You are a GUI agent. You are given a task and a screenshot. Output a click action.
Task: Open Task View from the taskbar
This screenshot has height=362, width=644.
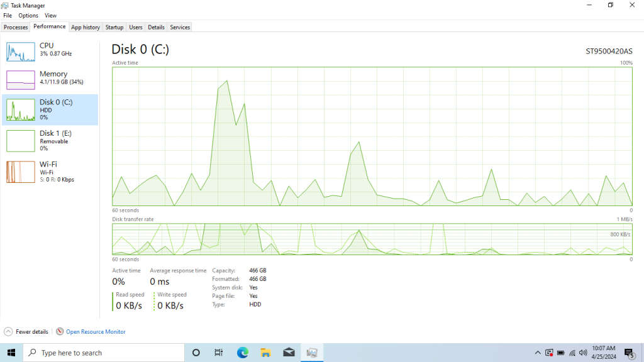tap(218, 353)
